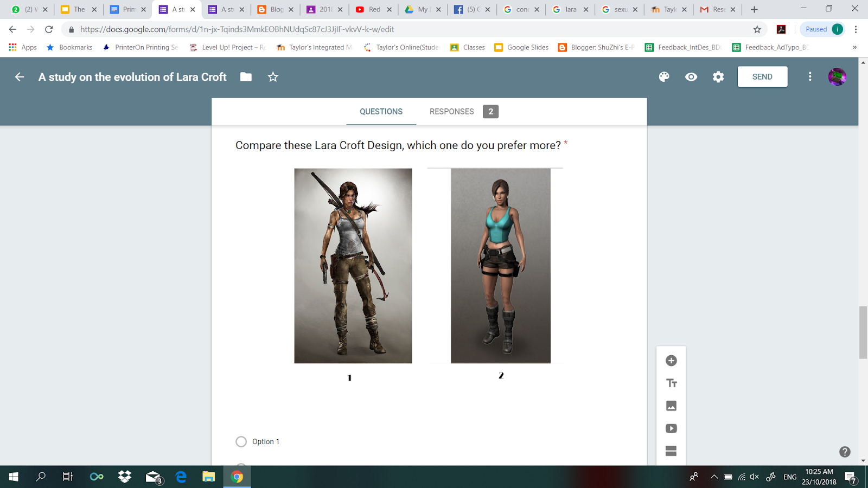Go back using the form's back arrow

(20, 77)
